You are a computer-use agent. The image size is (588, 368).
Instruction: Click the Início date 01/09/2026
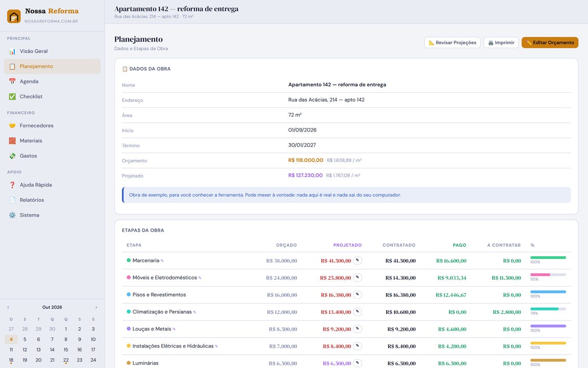[302, 130]
